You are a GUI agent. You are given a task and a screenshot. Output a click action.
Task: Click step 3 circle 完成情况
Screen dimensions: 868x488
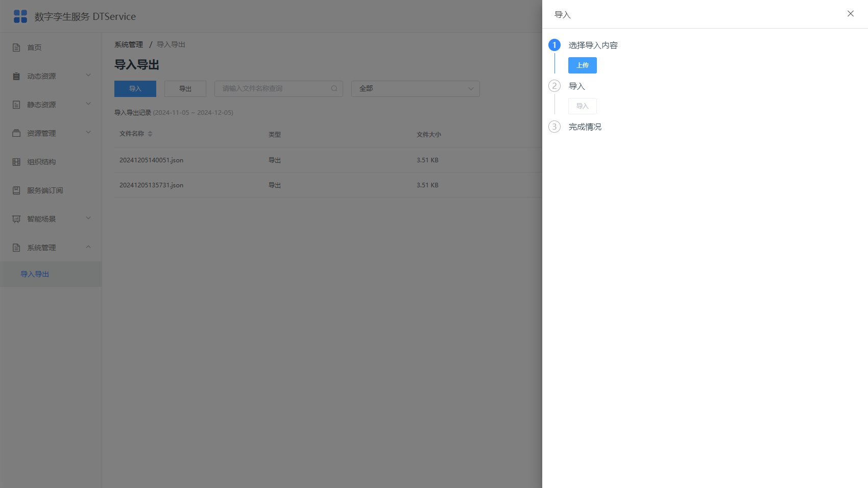click(x=554, y=127)
